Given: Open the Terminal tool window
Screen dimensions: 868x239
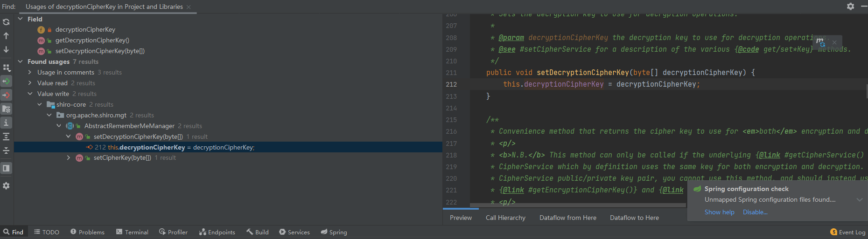Looking at the screenshot, I should coord(132,232).
